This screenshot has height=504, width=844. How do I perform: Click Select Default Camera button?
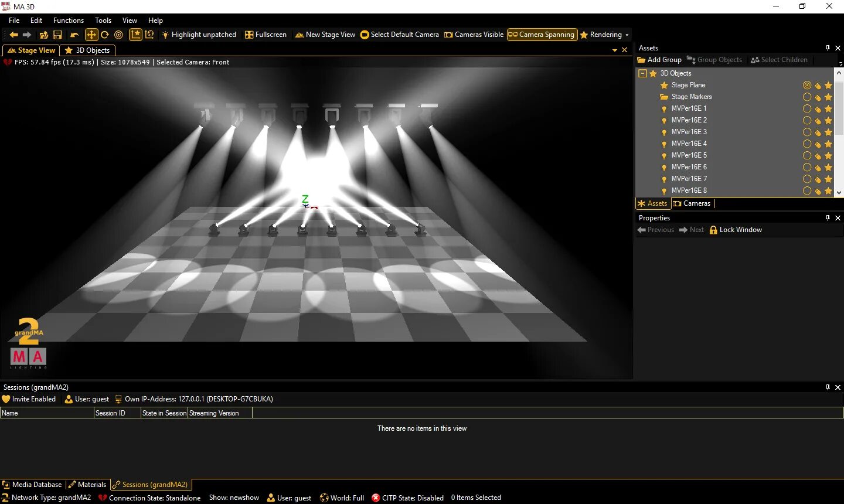[400, 35]
